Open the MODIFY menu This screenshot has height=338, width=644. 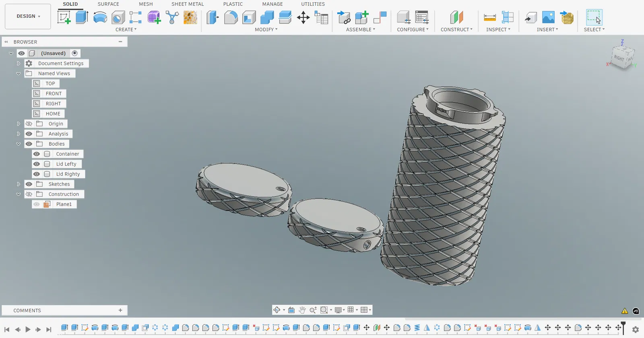coord(266,29)
